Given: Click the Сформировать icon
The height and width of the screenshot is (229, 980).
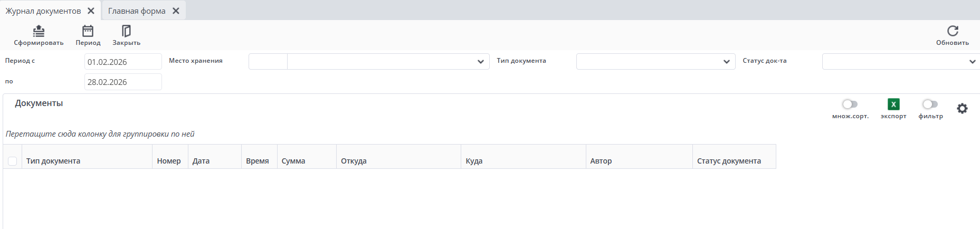Looking at the screenshot, I should [x=39, y=31].
